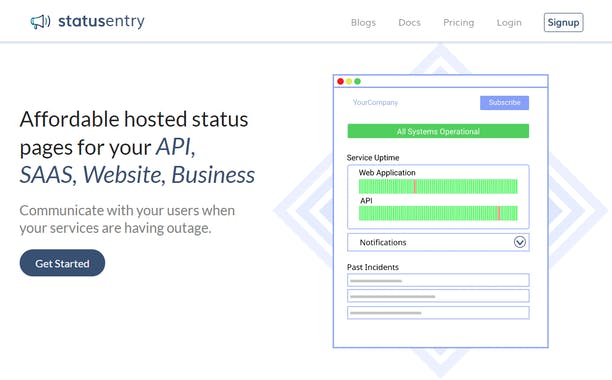Click the statusentry megaphone logo icon
Viewport: 612px width, 380px height.
click(40, 21)
